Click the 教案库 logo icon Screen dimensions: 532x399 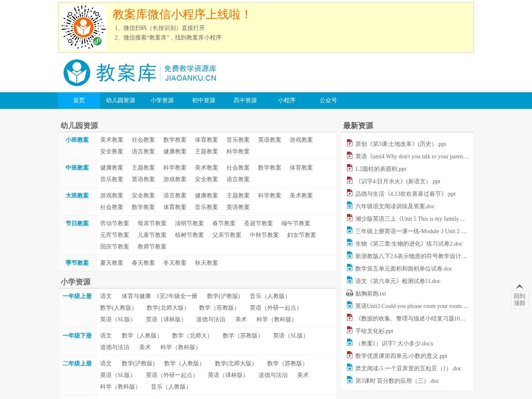click(x=77, y=73)
